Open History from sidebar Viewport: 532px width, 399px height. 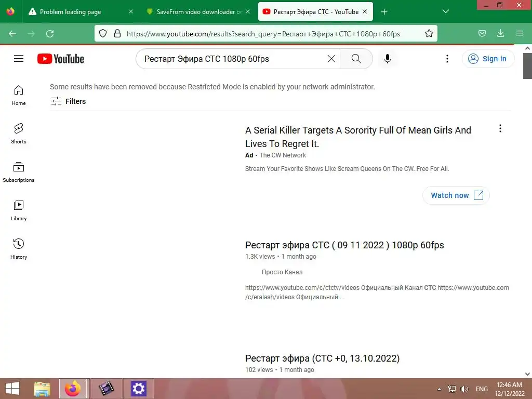[19, 249]
